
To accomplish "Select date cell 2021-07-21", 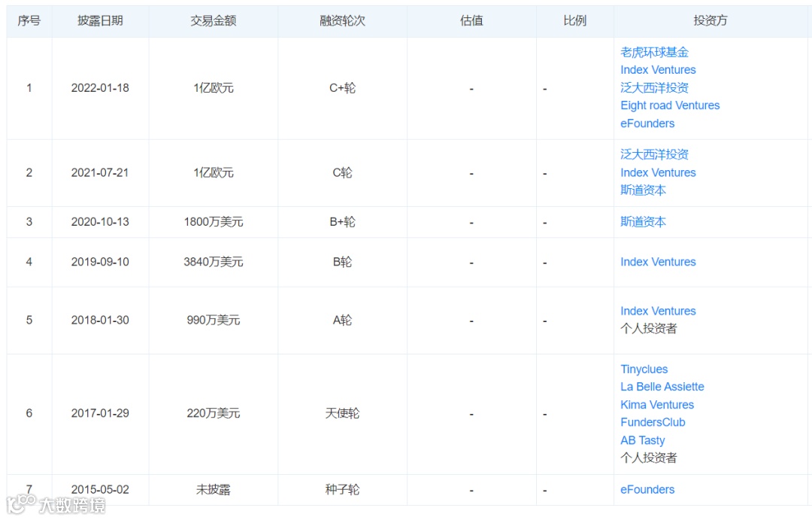I will tap(100, 173).
